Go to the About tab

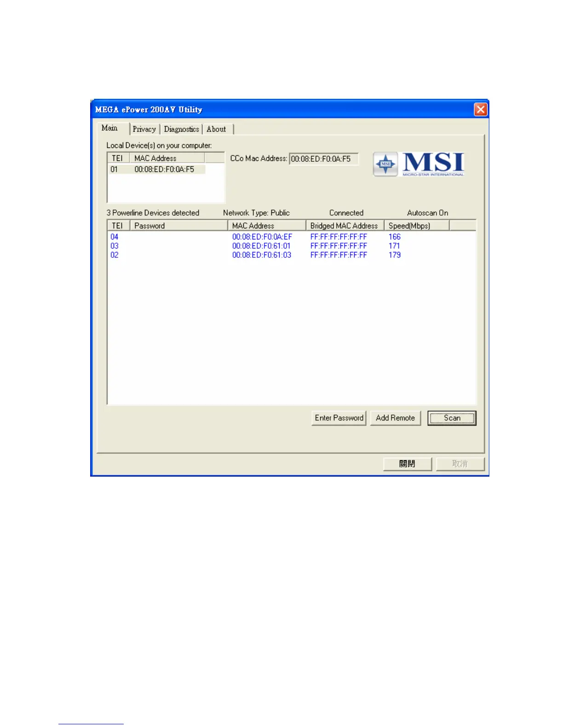[216, 129]
